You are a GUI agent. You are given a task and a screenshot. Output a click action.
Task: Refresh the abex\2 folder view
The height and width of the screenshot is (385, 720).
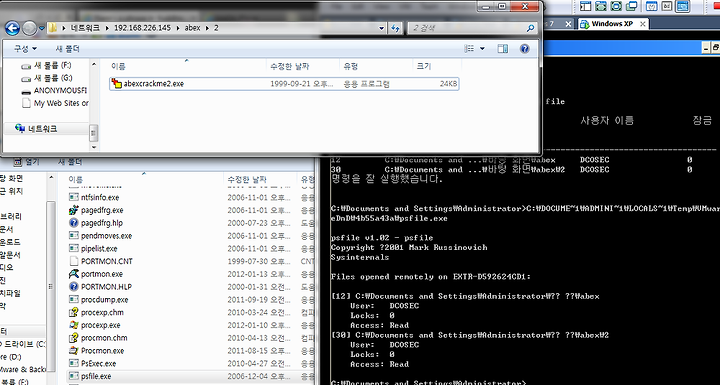pos(396,28)
